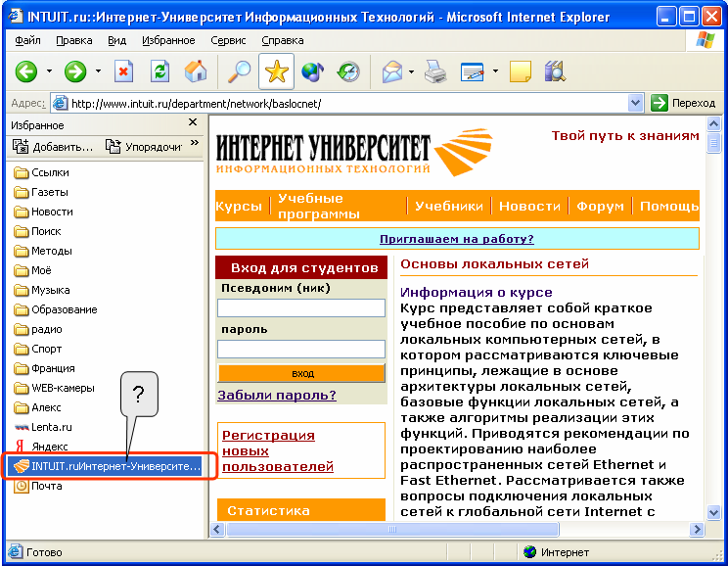Expand the радио favorites folder
This screenshot has width=728, height=566.
tap(37, 329)
